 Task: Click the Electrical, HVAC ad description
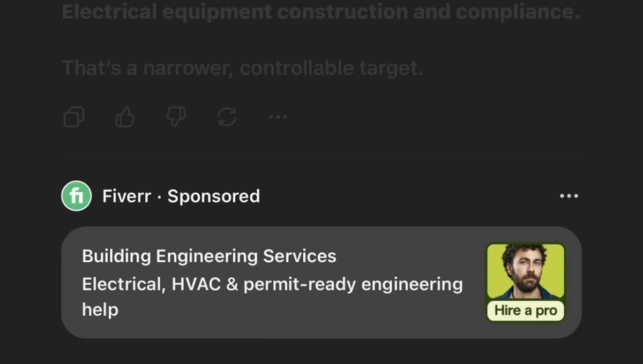pos(272,284)
